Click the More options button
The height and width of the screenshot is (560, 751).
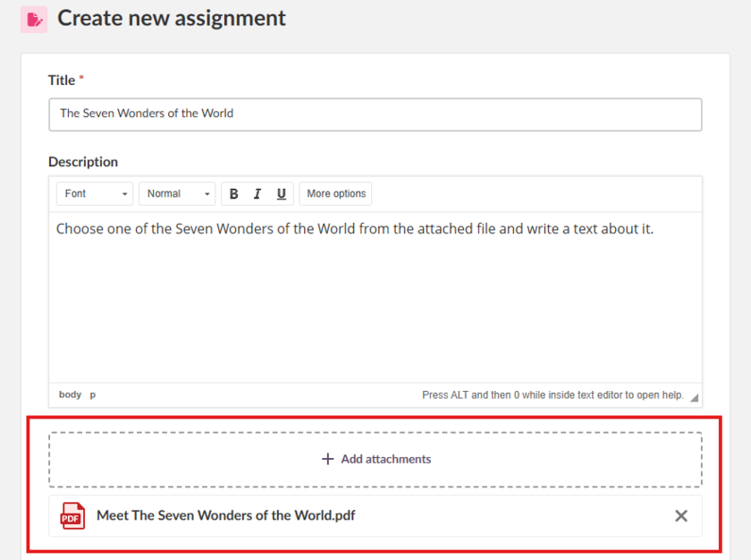point(335,194)
